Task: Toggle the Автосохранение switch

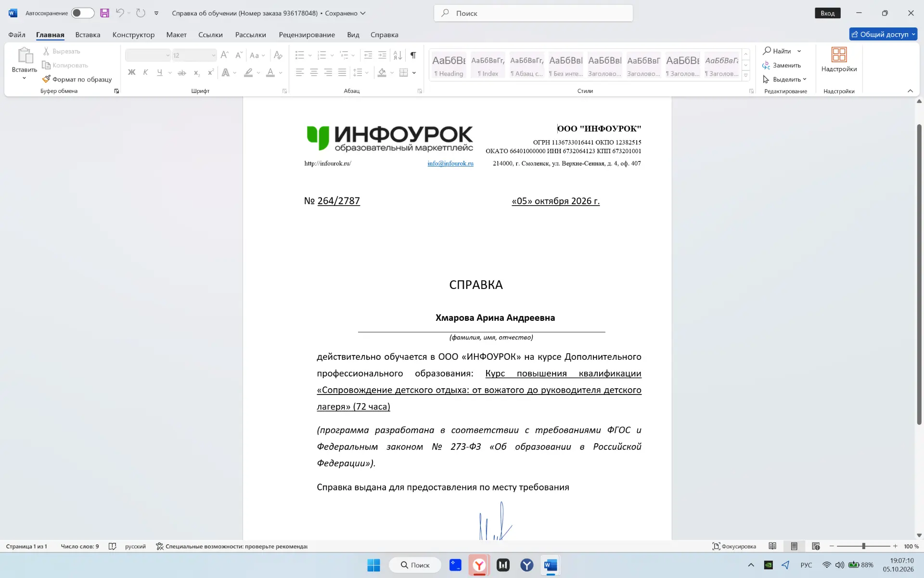Action: tap(83, 13)
